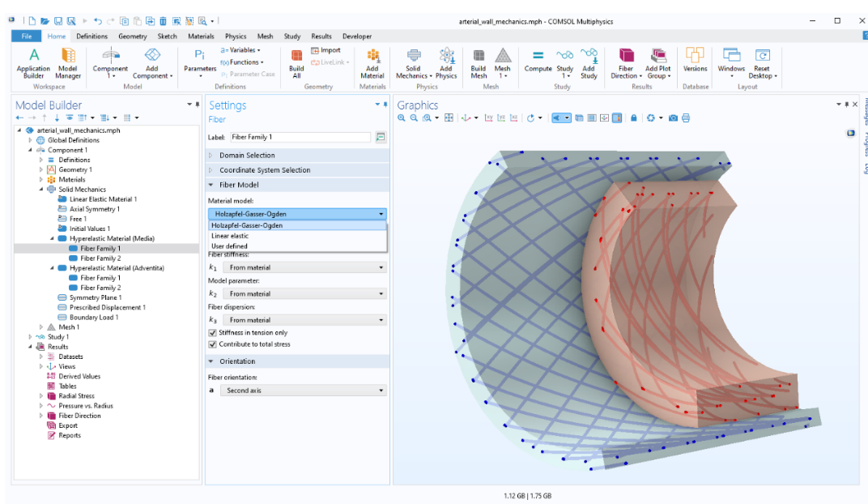Expand the Mesh 1 tree node
Viewport: 868px width, 504px height.
[41, 327]
